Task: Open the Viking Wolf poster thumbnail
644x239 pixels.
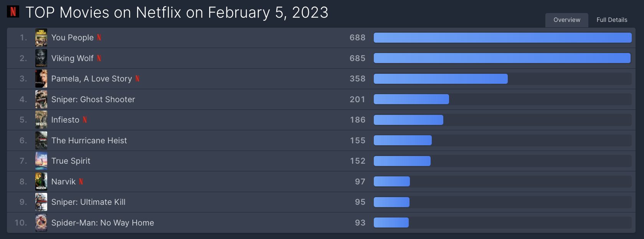Action: [x=41, y=58]
